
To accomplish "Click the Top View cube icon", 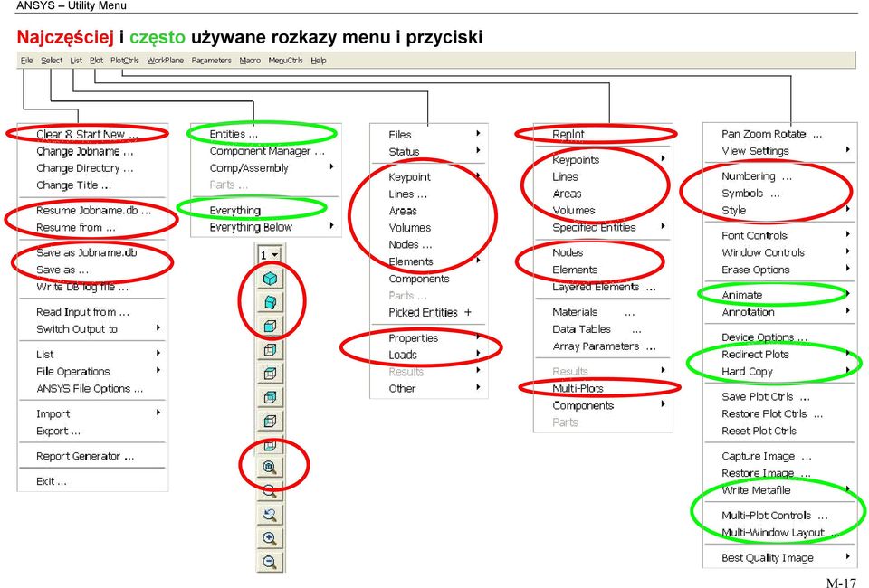I will point(270,374).
